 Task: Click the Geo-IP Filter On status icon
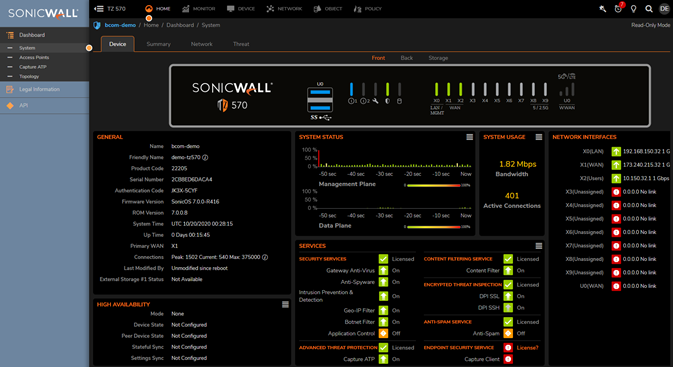[x=383, y=310]
